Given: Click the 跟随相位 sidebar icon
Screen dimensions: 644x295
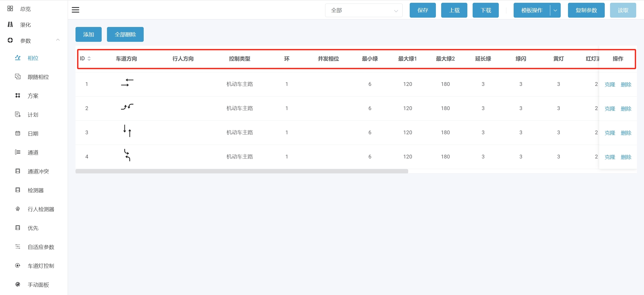Looking at the screenshot, I should 18,77.
